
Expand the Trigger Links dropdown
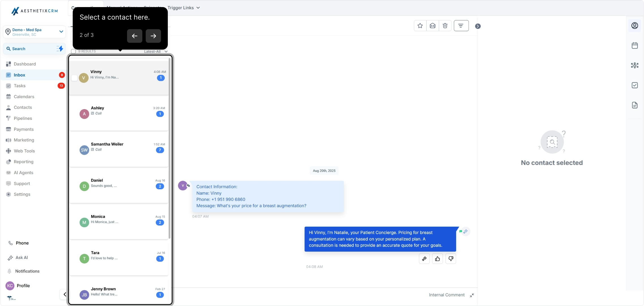click(x=184, y=8)
